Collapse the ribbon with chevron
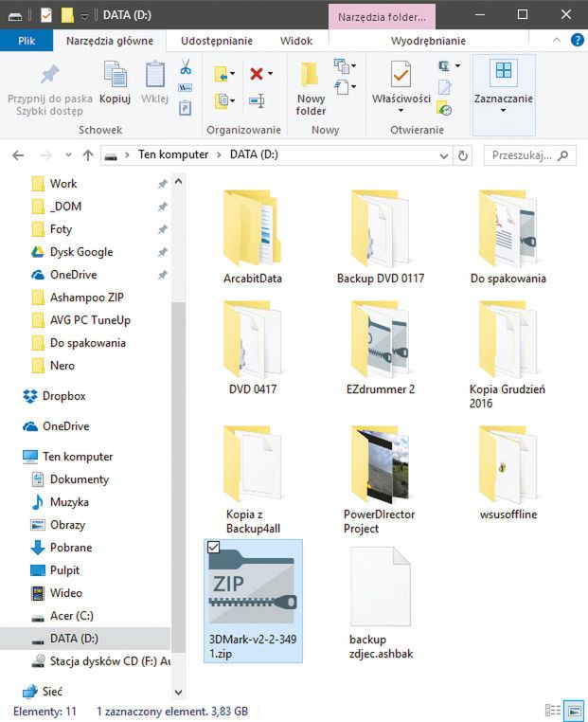Screen dimensions: 588x722 [557, 40]
